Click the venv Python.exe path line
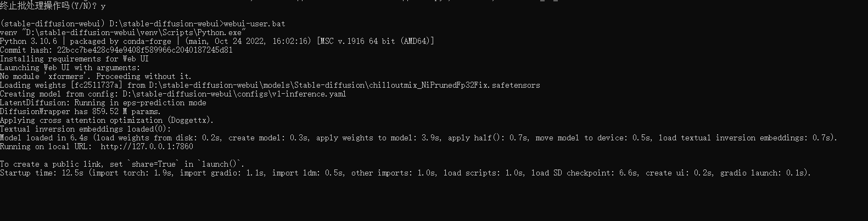This screenshot has height=221, width=868. [x=123, y=32]
